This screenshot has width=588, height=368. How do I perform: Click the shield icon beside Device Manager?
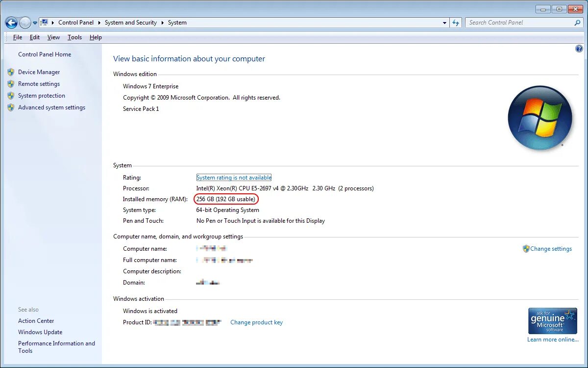[x=11, y=72]
